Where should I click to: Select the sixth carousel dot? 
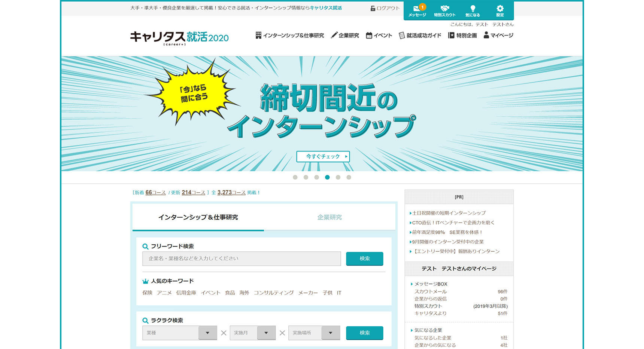click(x=349, y=177)
